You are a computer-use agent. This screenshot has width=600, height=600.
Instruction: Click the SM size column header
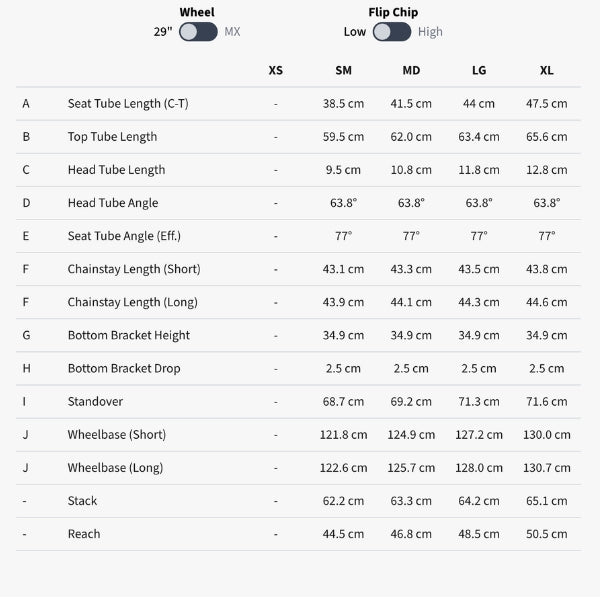[343, 71]
